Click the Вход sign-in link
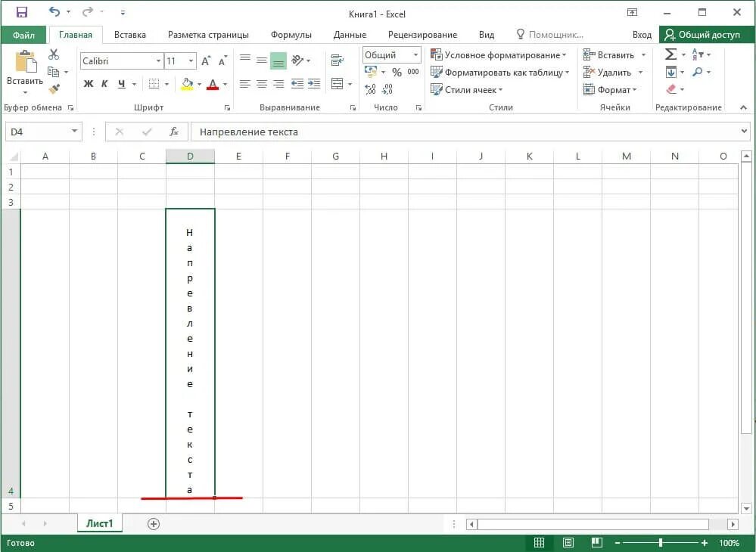 (x=642, y=35)
